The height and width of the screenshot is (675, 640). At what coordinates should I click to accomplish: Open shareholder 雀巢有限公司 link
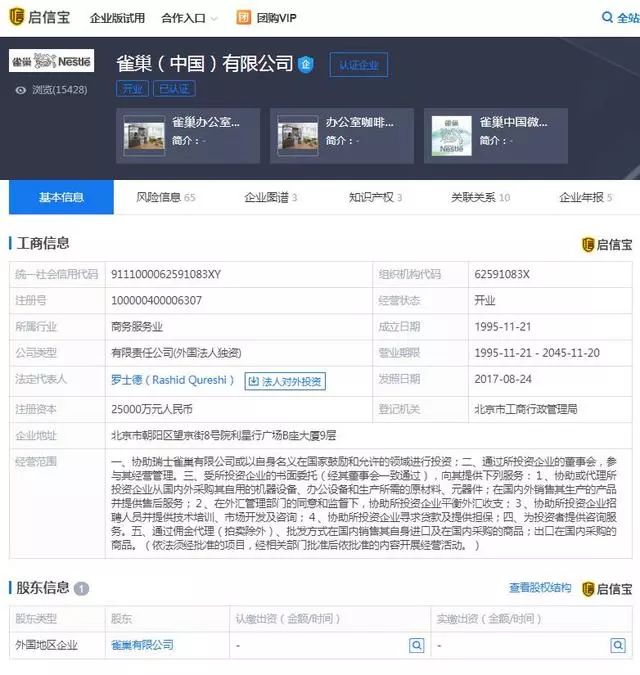tap(142, 645)
